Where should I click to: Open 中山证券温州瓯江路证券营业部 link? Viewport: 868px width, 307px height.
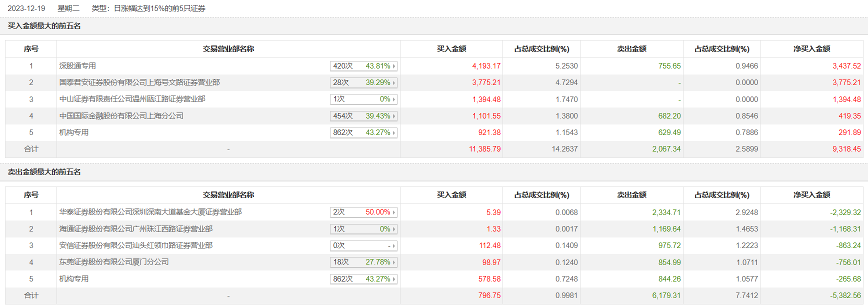(132, 99)
